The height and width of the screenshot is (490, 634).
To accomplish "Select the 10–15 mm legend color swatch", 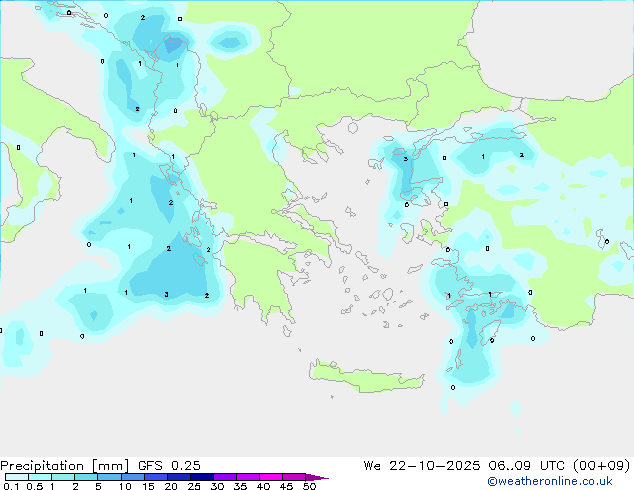I will point(133,477).
